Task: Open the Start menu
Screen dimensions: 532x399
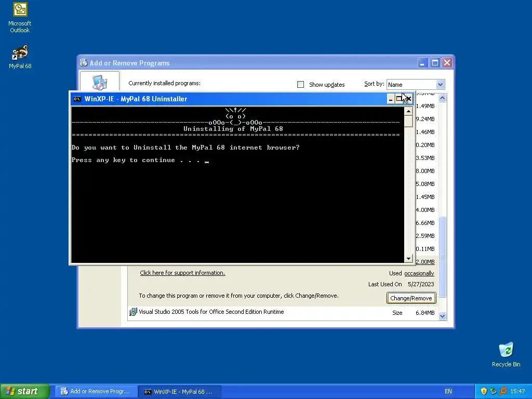Action: (x=25, y=391)
